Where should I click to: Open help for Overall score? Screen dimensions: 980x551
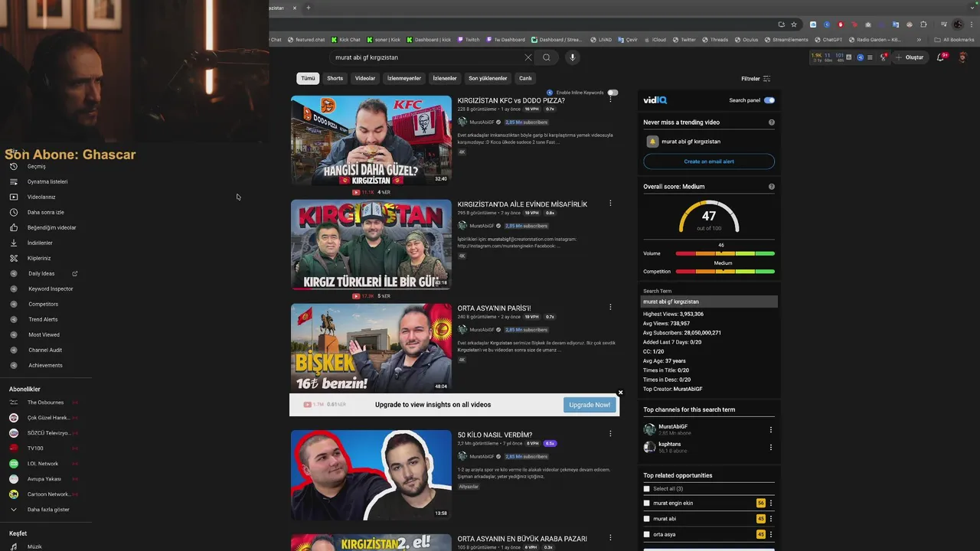click(772, 187)
